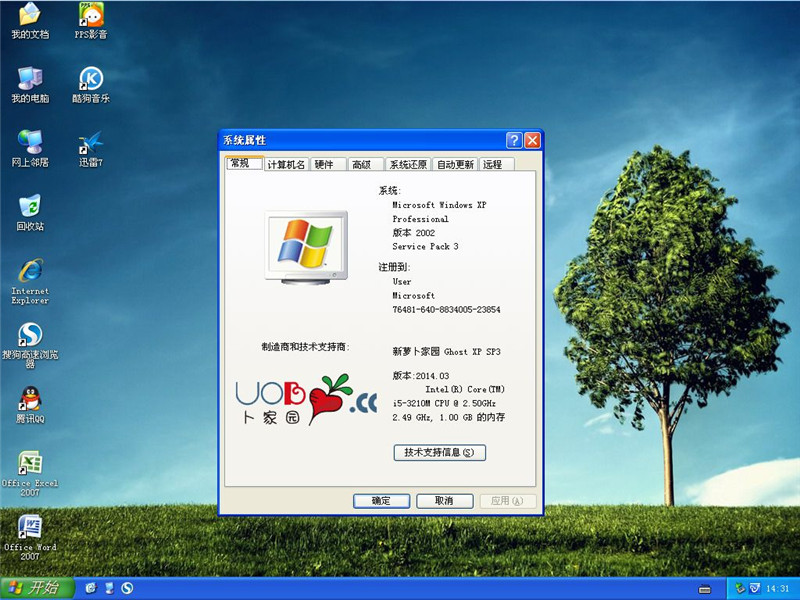Click the 卜家园 radish logo image
The height and width of the screenshot is (600, 800).
click(x=307, y=399)
